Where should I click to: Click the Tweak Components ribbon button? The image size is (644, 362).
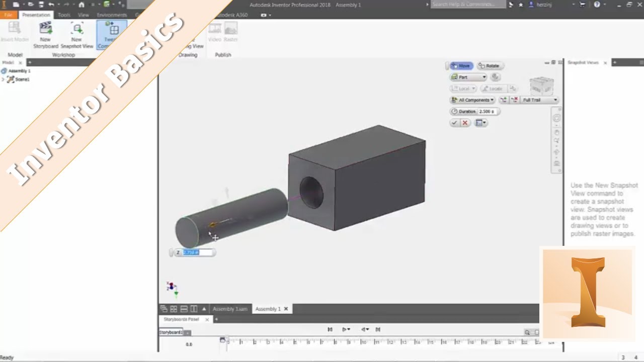[x=111, y=35]
